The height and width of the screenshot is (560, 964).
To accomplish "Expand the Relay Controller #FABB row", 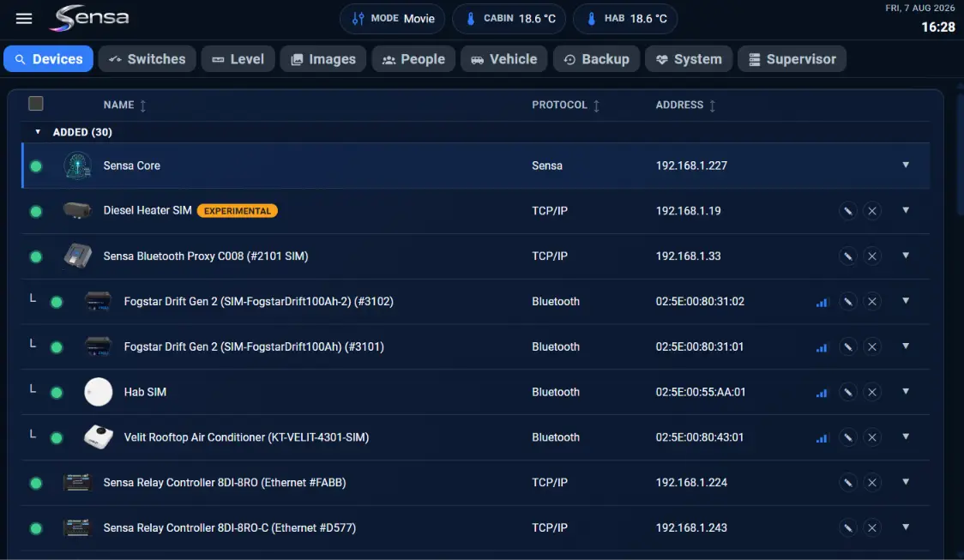I will click(906, 482).
